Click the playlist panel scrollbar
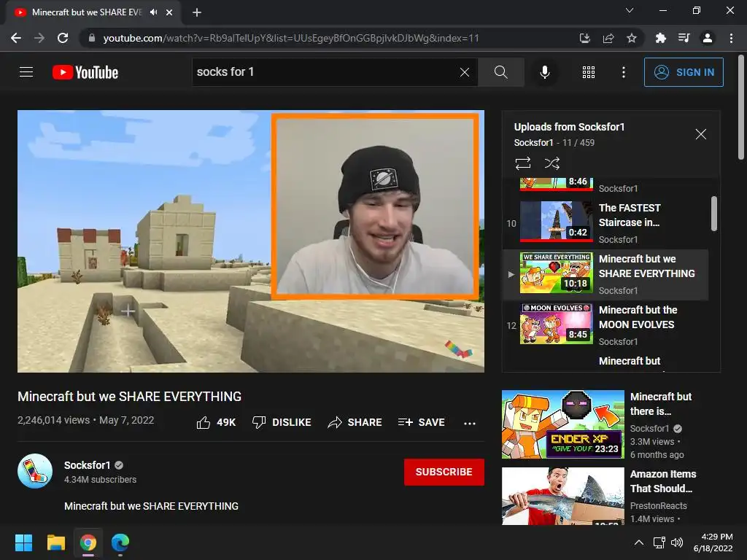This screenshot has width=747, height=560. [x=713, y=214]
